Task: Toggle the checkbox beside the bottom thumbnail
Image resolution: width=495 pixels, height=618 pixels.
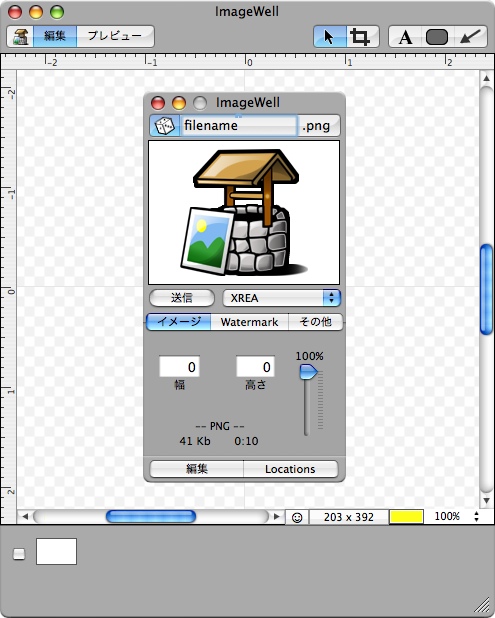Action: [19, 554]
